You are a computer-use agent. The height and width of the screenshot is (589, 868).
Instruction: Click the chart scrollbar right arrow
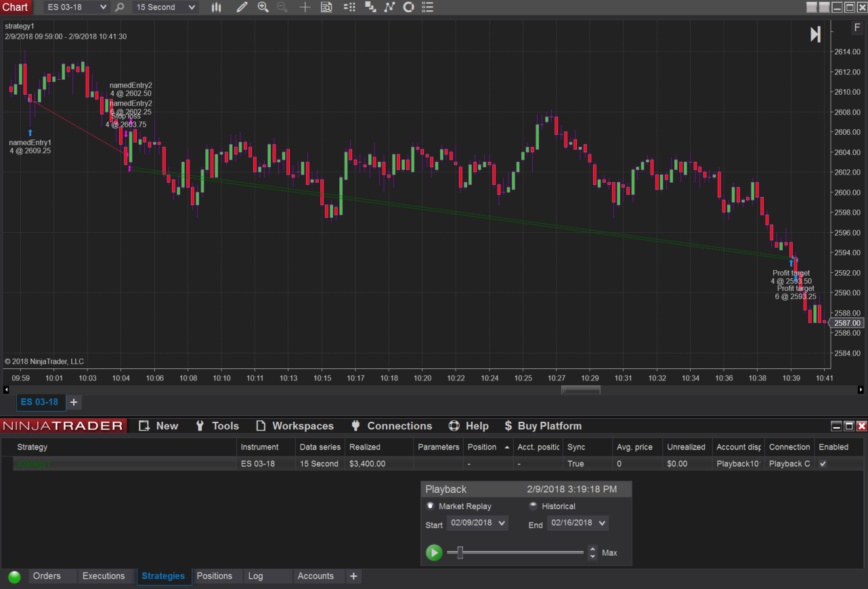(x=861, y=389)
